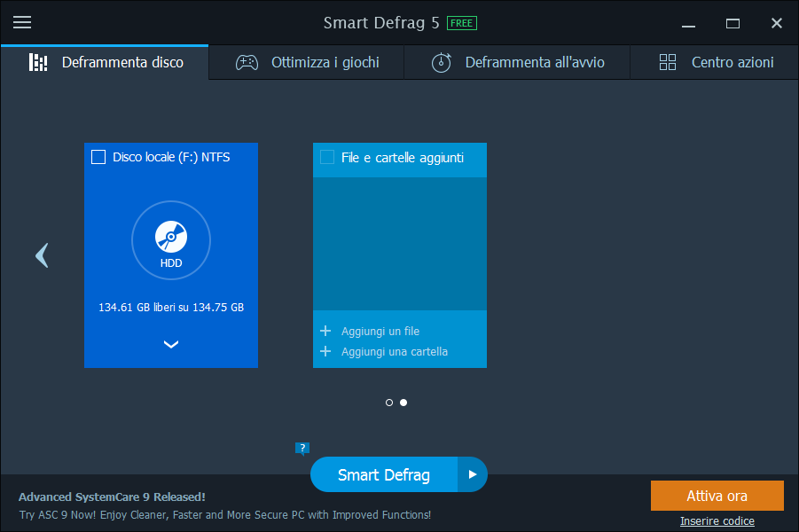Image resolution: width=799 pixels, height=532 pixels.
Task: Close the Smart Defrag window
Action: (x=777, y=23)
